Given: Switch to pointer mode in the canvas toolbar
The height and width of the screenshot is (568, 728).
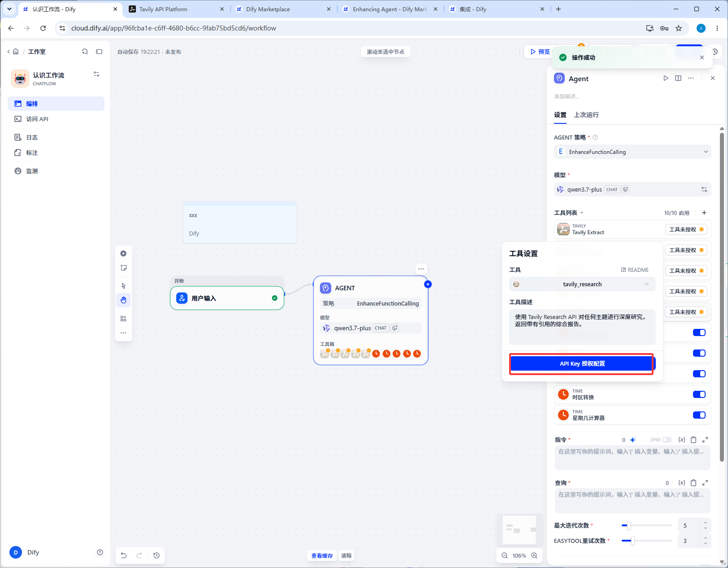Looking at the screenshot, I should [123, 286].
